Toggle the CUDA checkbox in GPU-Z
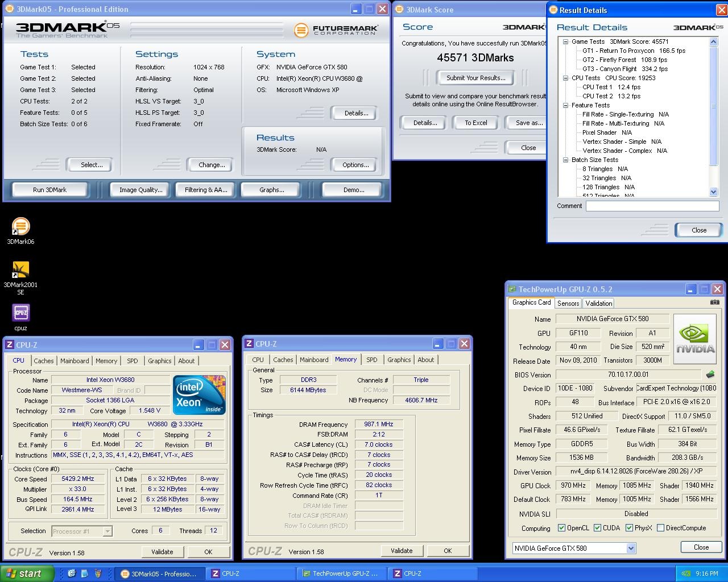Image resolution: width=728 pixels, height=582 pixels. [x=598, y=528]
